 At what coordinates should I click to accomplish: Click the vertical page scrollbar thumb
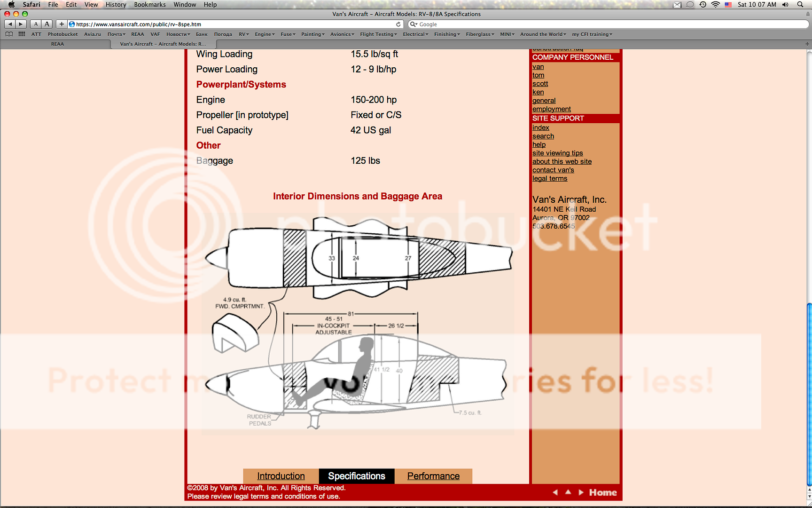click(x=809, y=394)
